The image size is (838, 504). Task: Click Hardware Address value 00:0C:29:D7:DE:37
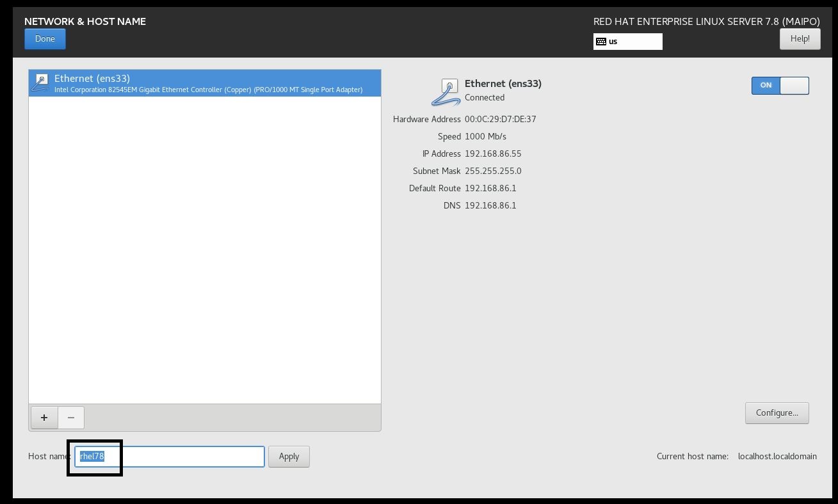coord(501,119)
